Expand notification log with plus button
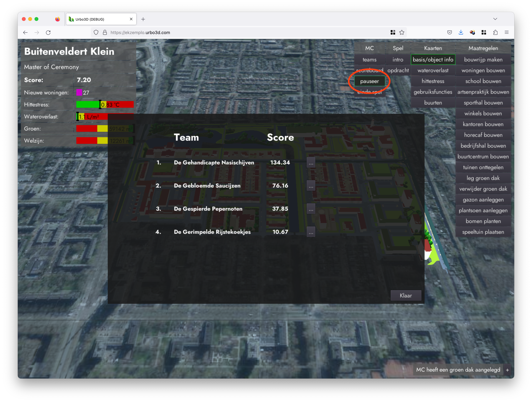Image resolution: width=532 pixels, height=402 pixels. [x=507, y=370]
